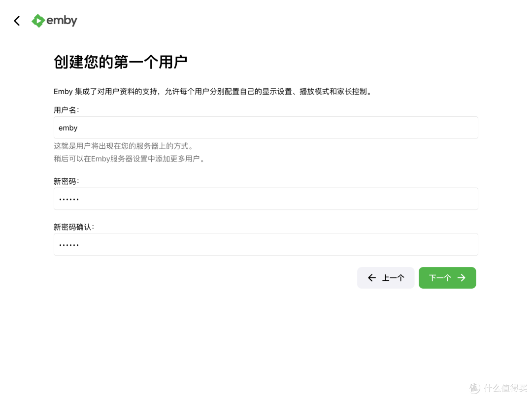Click the description text under the page title
532x399 pixels.
(212, 91)
